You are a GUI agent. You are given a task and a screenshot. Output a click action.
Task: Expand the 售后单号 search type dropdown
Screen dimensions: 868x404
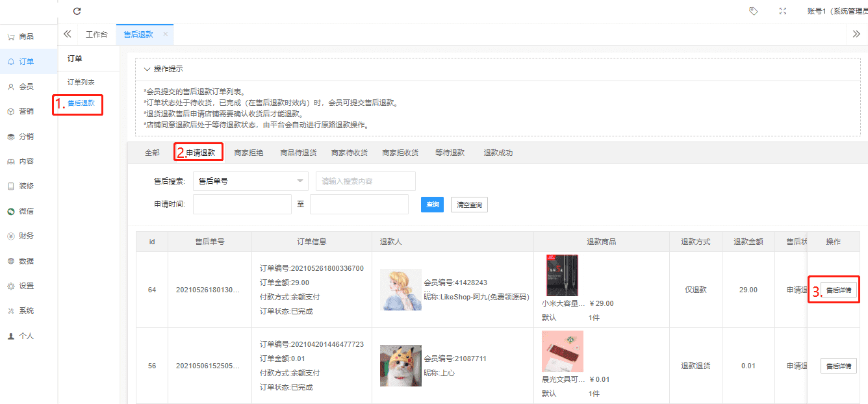tap(250, 181)
